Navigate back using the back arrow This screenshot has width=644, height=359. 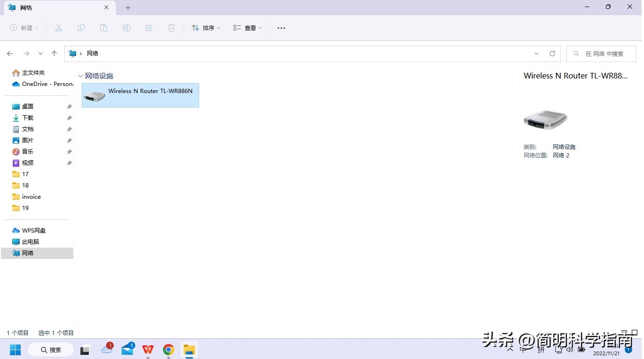coord(10,53)
